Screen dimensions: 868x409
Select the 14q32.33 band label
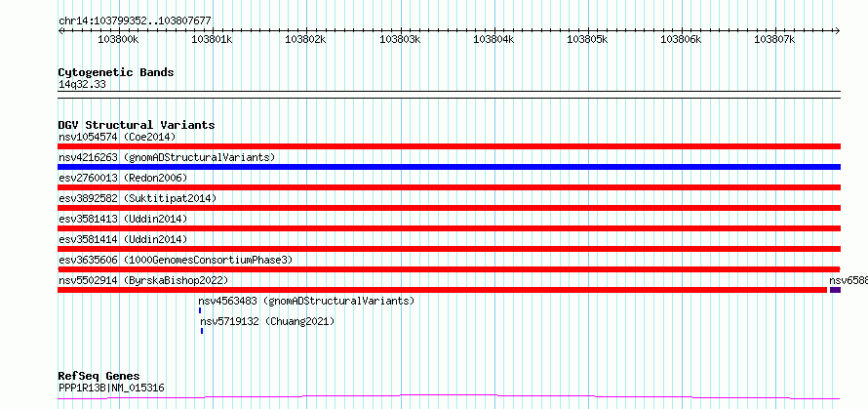82,84
